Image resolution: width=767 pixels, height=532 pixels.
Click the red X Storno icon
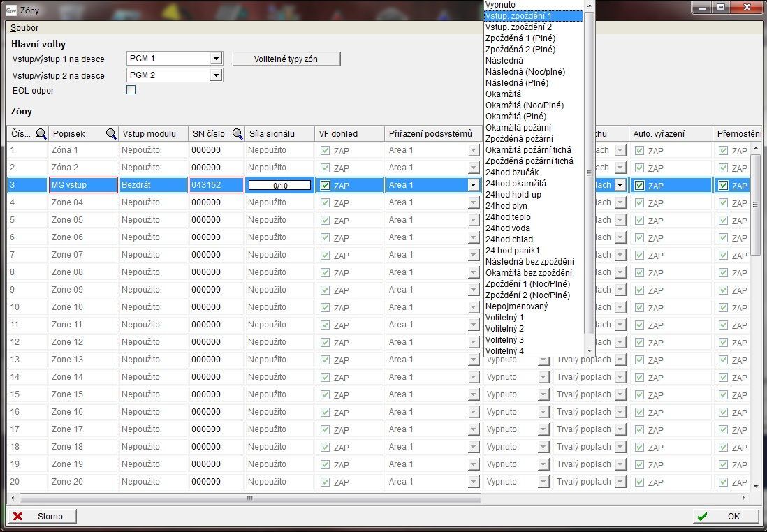18,517
